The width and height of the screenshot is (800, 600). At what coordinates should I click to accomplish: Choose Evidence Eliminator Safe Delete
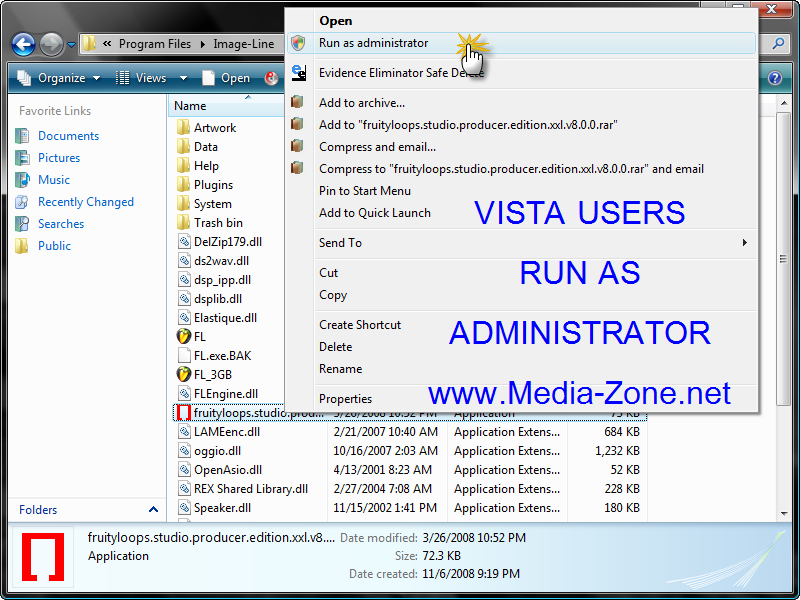click(521, 73)
